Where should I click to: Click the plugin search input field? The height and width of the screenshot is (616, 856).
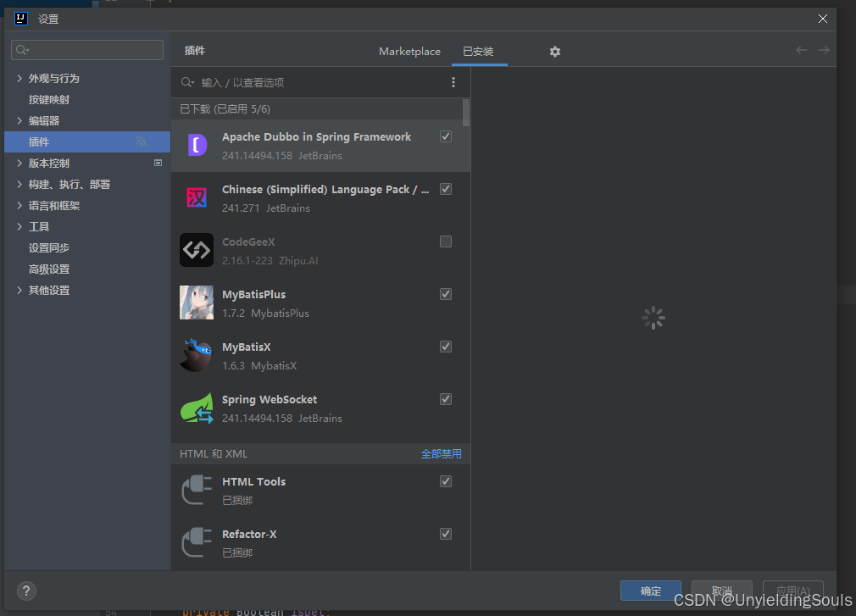tap(322, 82)
